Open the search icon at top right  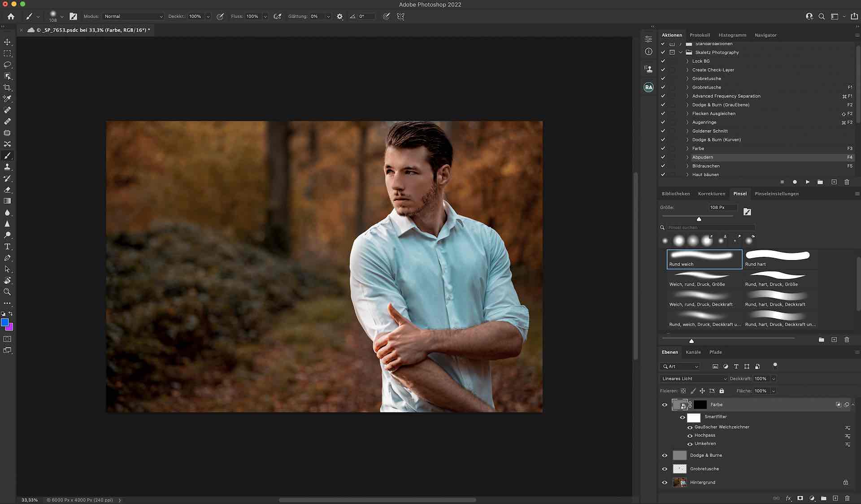point(822,16)
